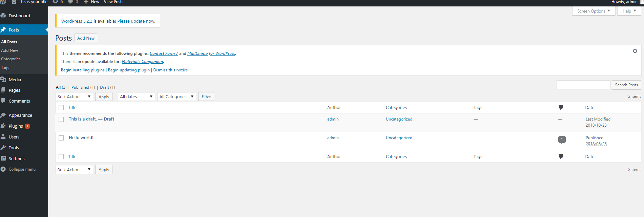This screenshot has width=644, height=217.
Task: Open the comments bubble in admin bar
Action: (70, 2)
